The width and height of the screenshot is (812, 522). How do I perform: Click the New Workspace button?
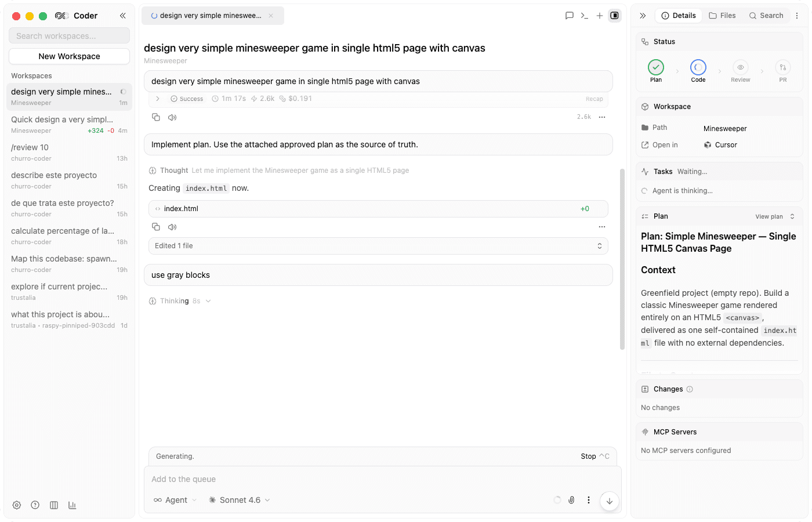click(x=69, y=56)
